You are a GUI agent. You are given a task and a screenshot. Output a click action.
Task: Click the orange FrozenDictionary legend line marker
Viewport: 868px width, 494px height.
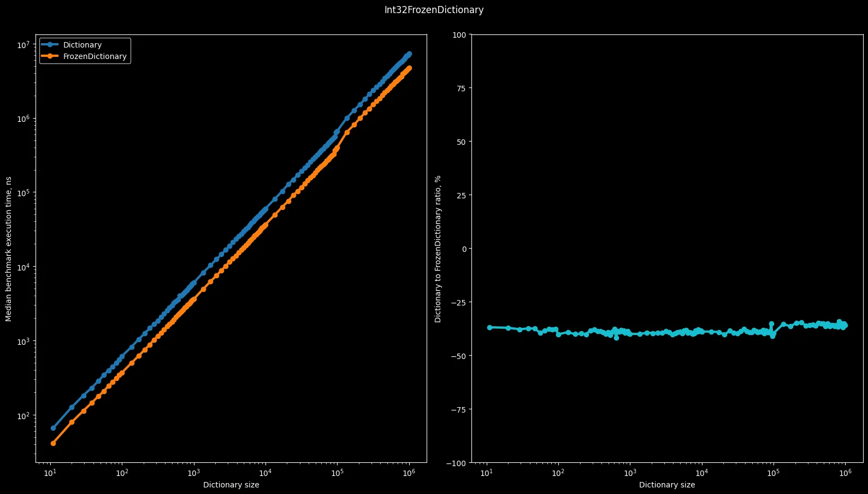50,56
